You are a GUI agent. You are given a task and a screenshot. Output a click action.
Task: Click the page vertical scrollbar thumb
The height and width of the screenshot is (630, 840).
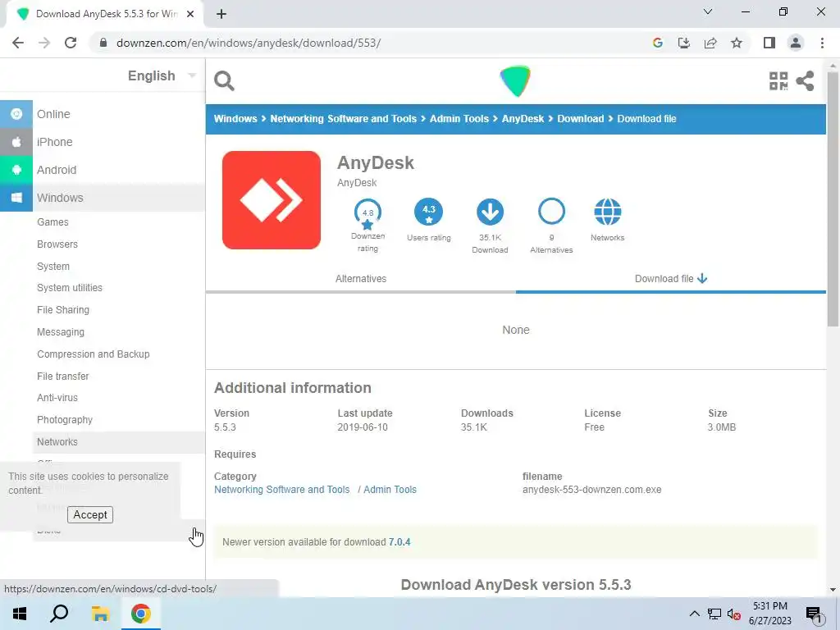click(833, 199)
